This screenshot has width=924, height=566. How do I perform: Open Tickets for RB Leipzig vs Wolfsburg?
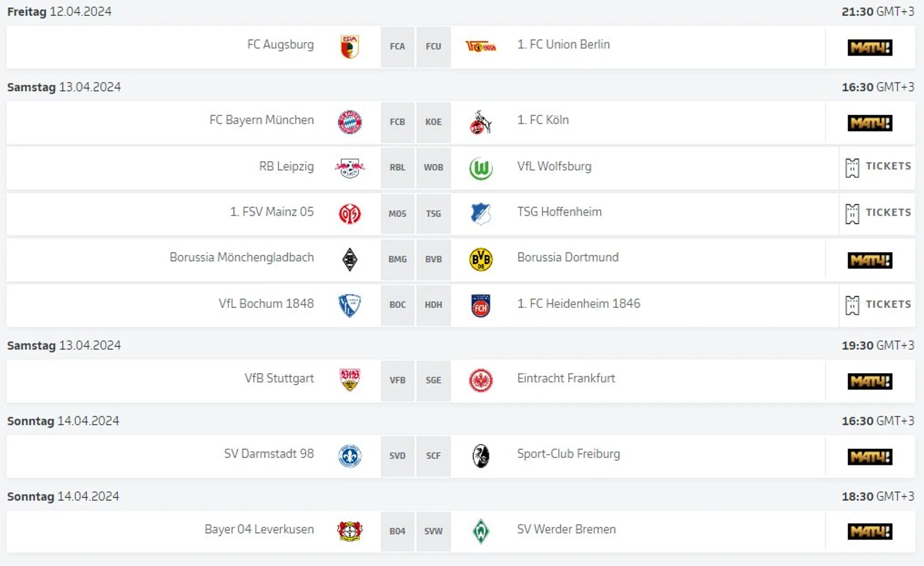(x=878, y=167)
